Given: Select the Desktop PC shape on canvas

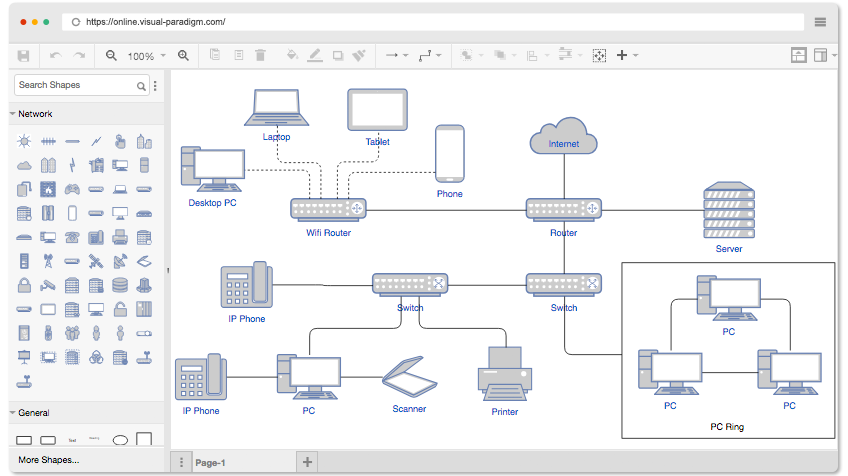Looking at the screenshot, I should (213, 169).
